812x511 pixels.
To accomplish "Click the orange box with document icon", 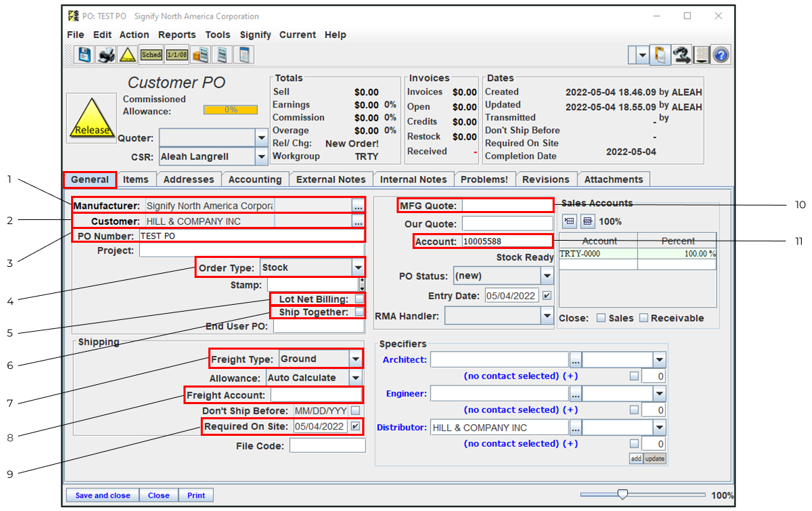I will click(x=200, y=55).
